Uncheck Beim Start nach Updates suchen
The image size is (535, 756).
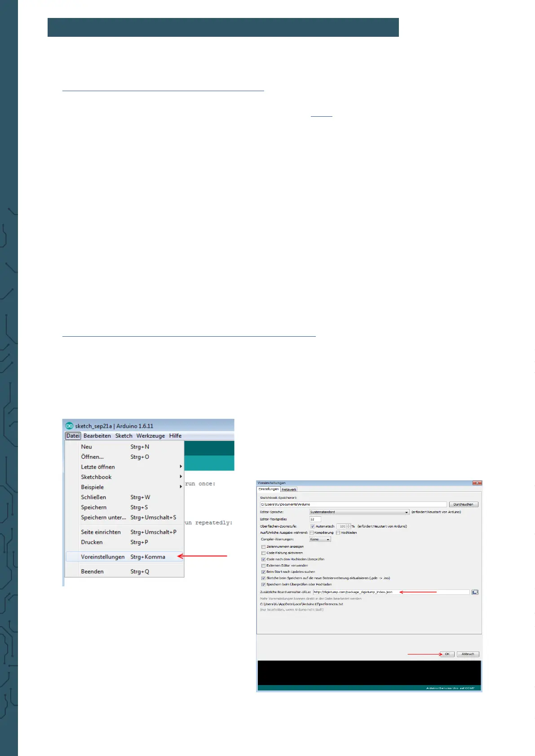(263, 572)
